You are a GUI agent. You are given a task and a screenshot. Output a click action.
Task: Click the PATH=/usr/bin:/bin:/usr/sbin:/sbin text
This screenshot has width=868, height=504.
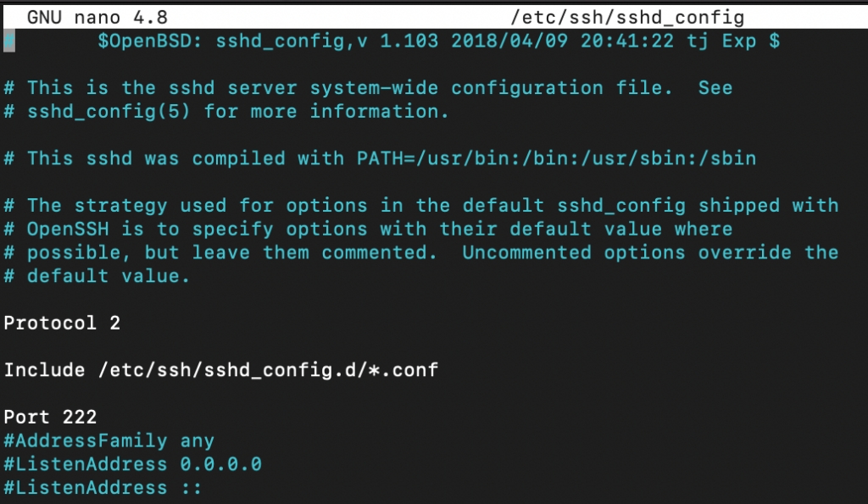pos(550,158)
